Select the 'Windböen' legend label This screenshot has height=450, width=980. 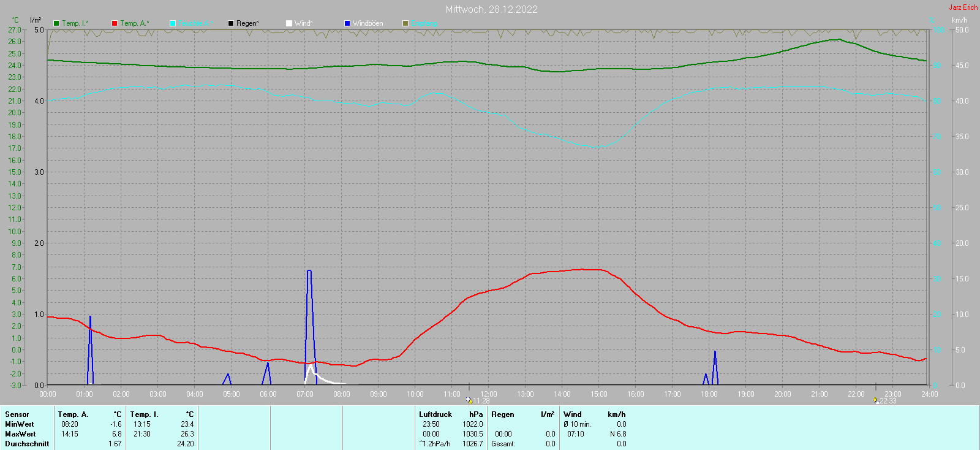click(368, 23)
